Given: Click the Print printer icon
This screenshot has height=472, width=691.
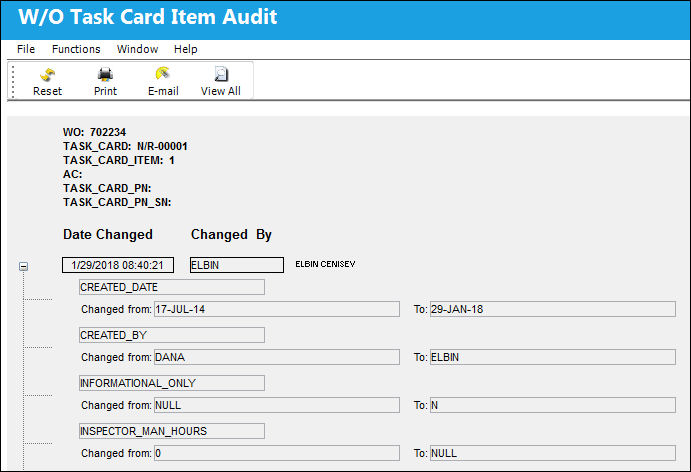Looking at the screenshot, I should [105, 74].
